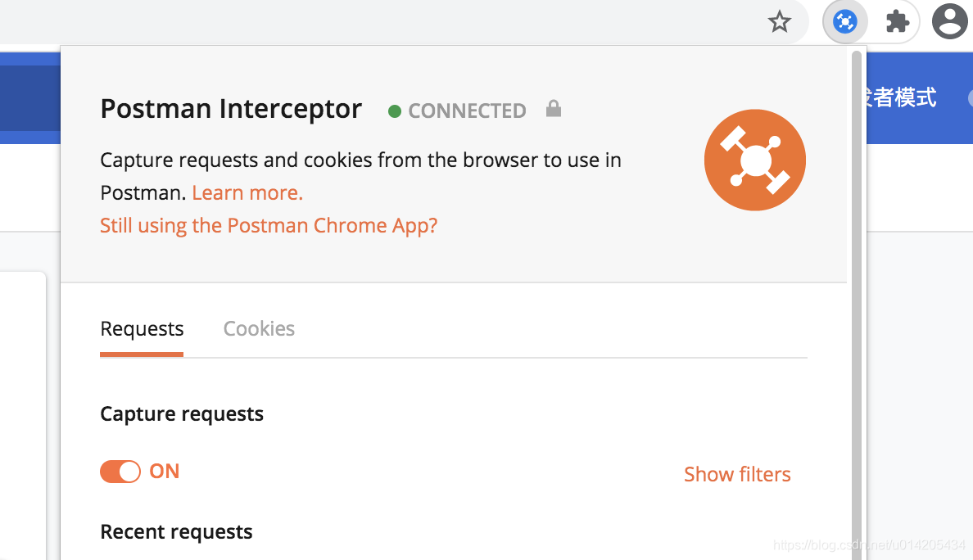The image size is (973, 560).
Task: Click the lock icon beside CONNECTED
Action: [554, 109]
